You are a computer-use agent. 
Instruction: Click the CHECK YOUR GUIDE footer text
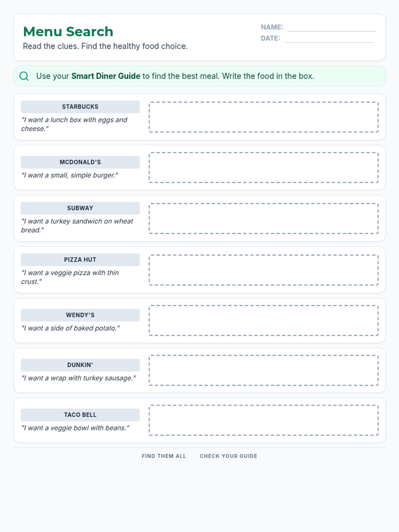[228, 456]
